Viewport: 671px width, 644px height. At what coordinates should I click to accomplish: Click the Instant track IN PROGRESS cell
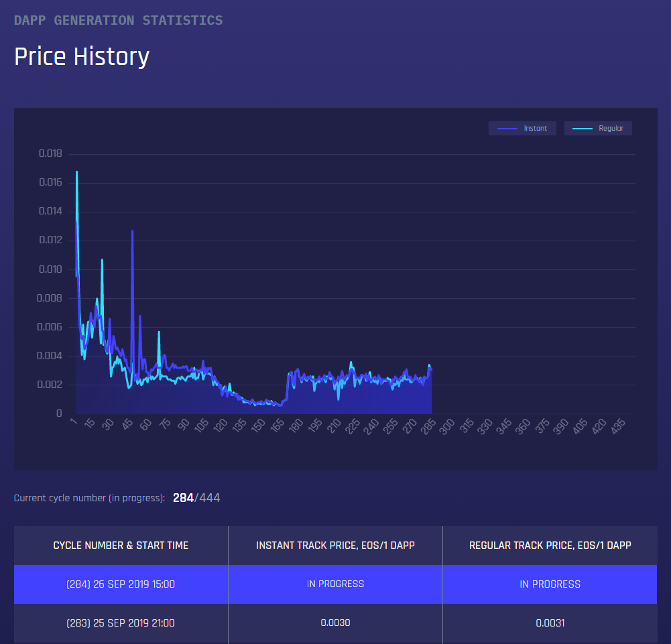point(335,584)
